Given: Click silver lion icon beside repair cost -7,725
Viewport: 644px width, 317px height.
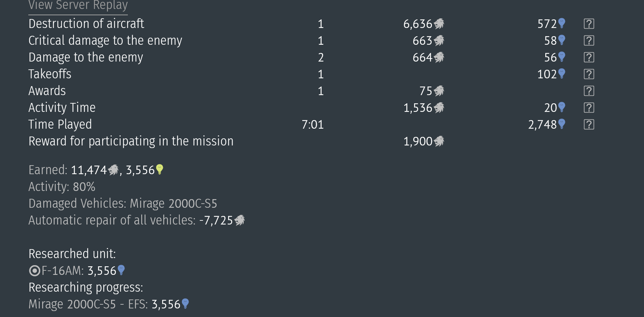Looking at the screenshot, I should (240, 220).
